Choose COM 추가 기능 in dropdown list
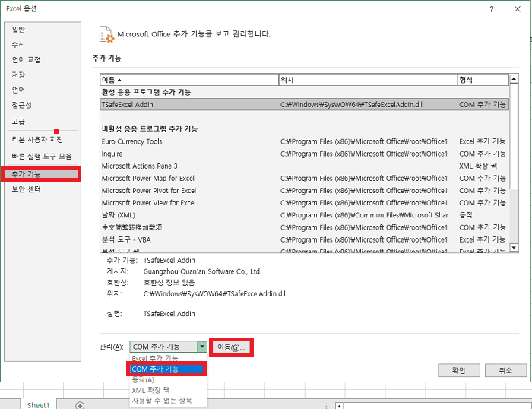The width and height of the screenshot is (532, 409). pos(166,369)
